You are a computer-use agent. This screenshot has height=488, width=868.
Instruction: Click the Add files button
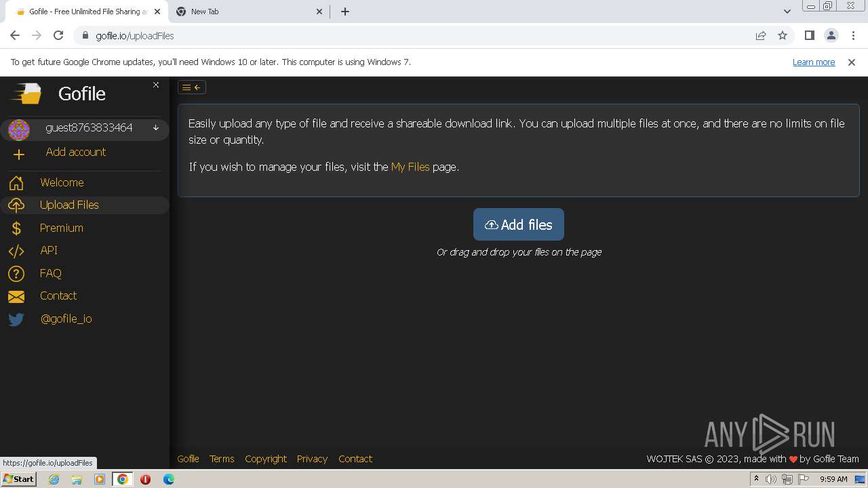click(x=519, y=224)
